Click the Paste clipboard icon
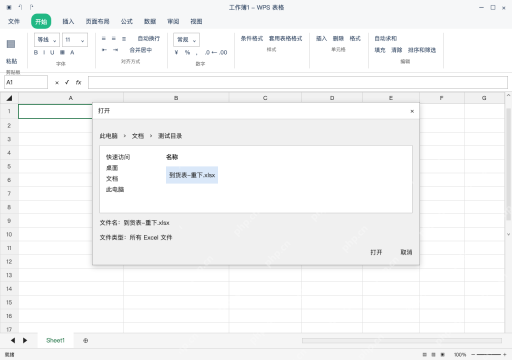The width and height of the screenshot is (512, 360). click(x=11, y=44)
